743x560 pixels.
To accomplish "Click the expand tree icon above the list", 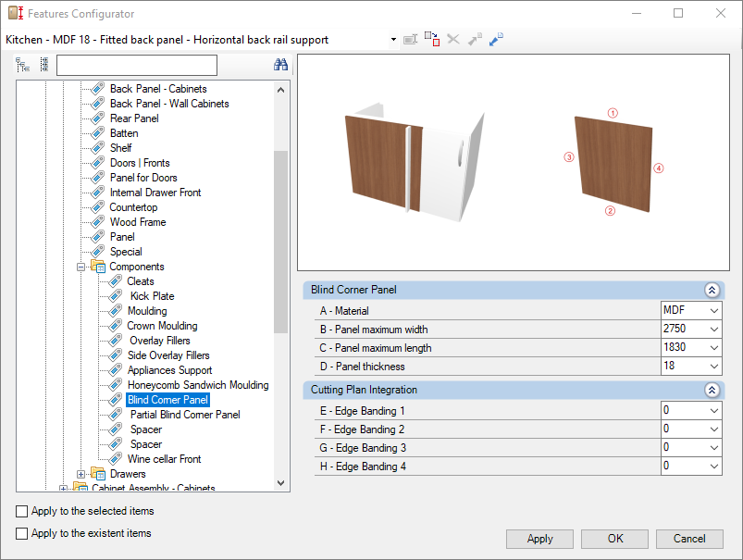I will tap(22, 65).
